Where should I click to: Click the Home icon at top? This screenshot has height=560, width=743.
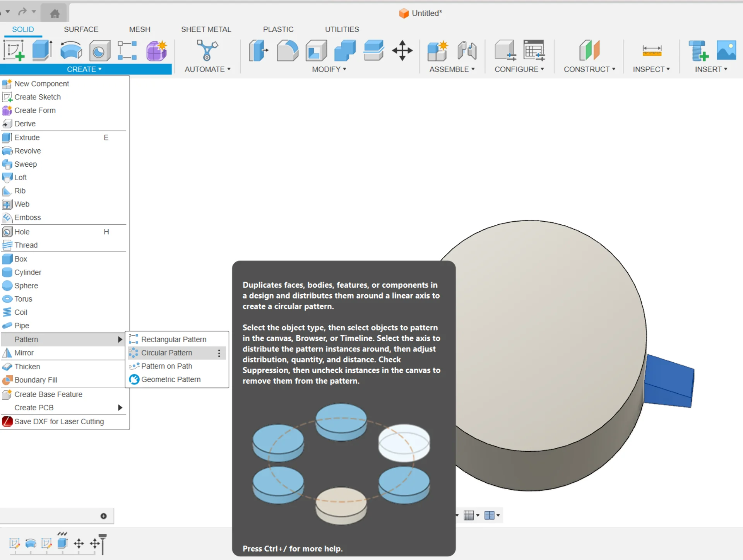(x=55, y=14)
